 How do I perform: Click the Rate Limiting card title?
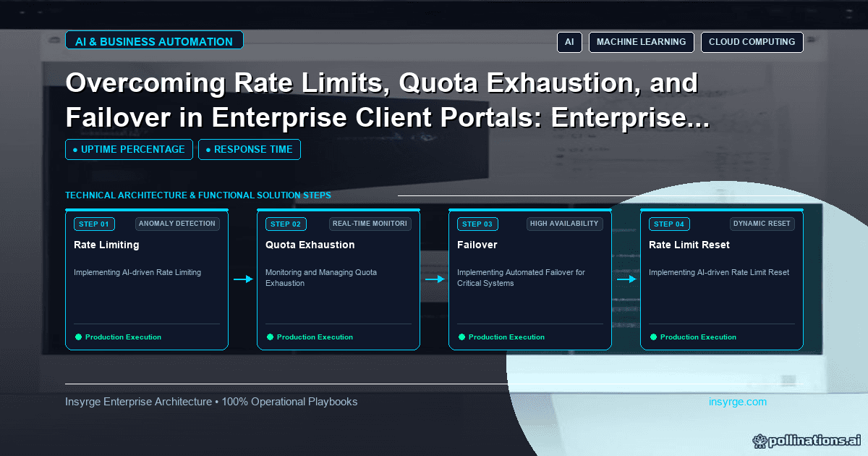tap(106, 245)
